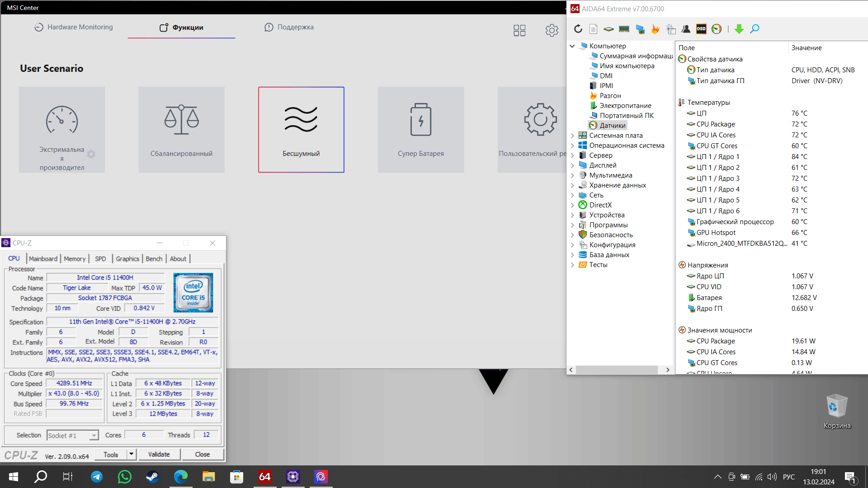Open Extreme Performance scenario settings gear
Viewport: 868px width, 488px height.
[91, 154]
